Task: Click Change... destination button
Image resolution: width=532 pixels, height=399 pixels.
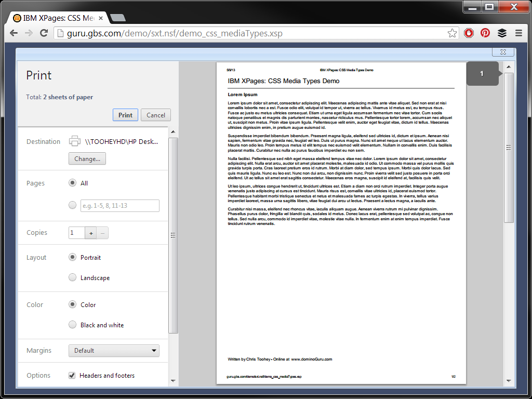Action: [87, 159]
